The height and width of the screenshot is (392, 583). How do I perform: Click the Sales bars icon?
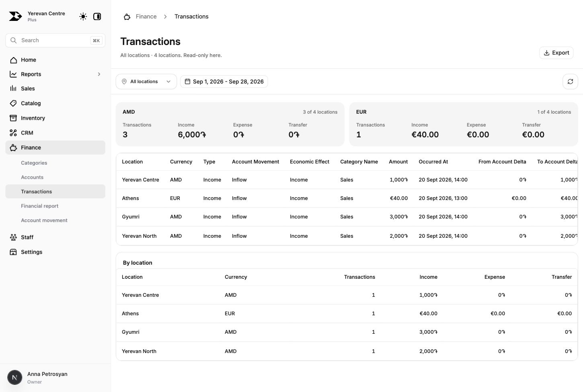tap(13, 88)
